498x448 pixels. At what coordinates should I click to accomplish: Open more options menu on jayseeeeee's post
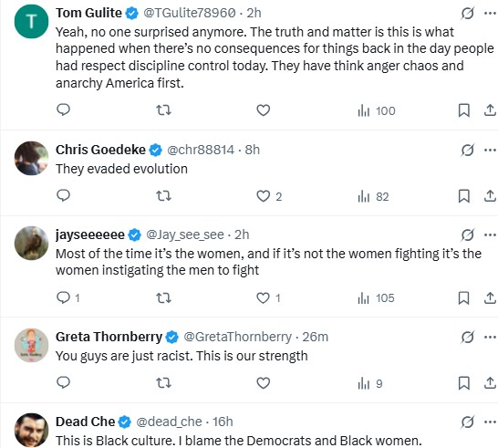[490, 234]
